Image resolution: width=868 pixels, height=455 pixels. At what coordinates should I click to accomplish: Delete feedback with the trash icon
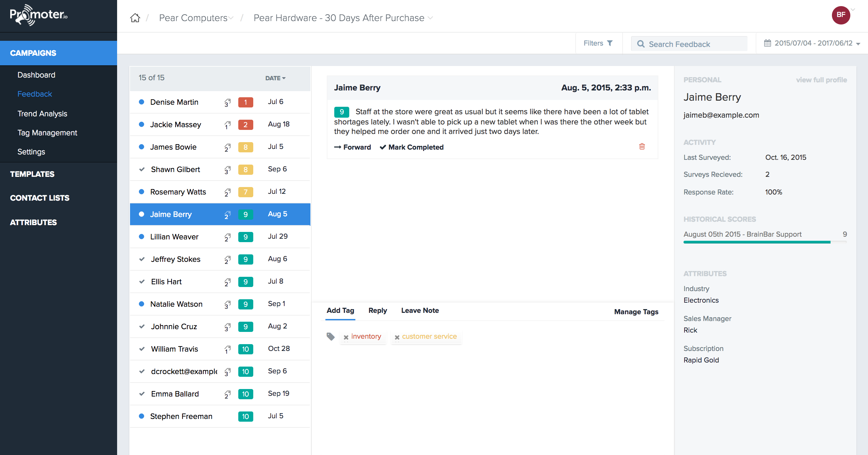coord(642,146)
